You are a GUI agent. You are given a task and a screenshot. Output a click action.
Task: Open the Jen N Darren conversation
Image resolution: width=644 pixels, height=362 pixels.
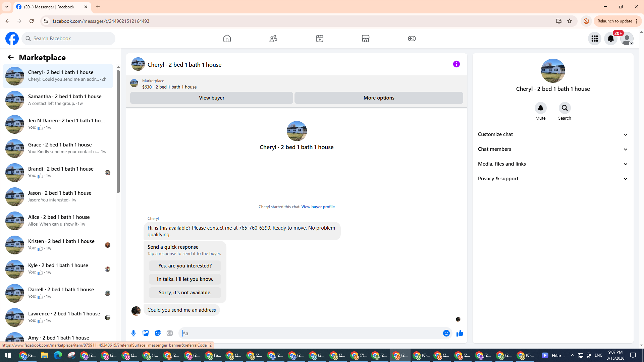pyautogui.click(x=58, y=124)
